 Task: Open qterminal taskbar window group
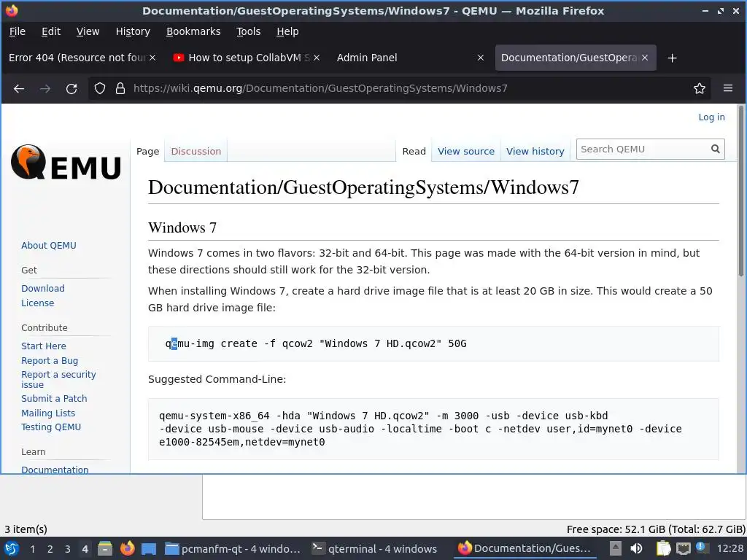point(374,549)
